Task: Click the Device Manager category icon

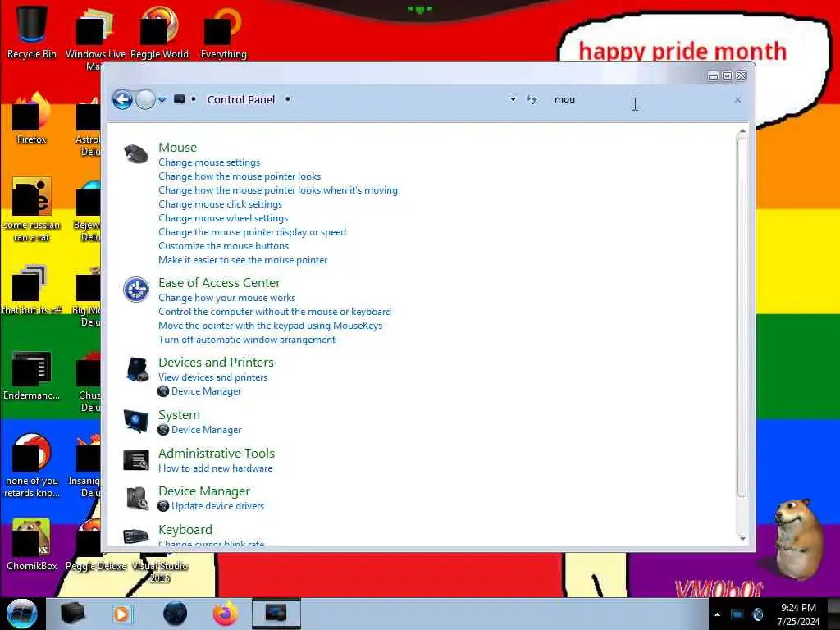Action: (x=136, y=498)
